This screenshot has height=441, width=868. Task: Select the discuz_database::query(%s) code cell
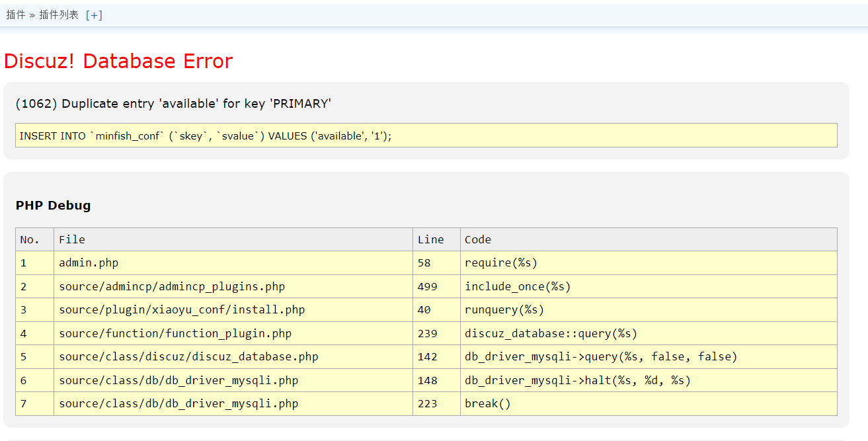(649, 333)
